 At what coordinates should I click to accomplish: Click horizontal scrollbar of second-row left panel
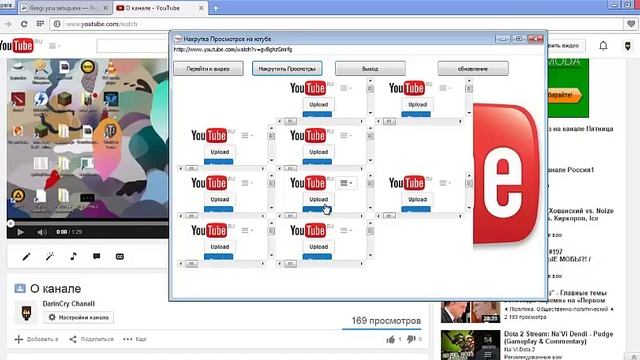pyautogui.click(x=222, y=169)
